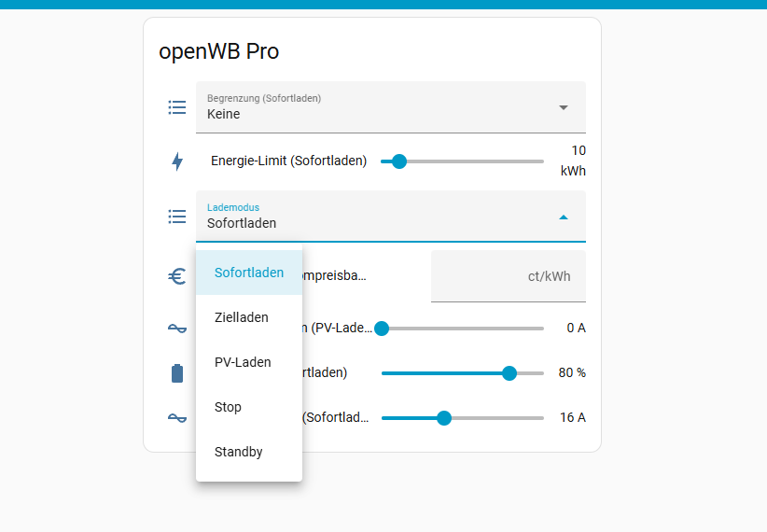This screenshot has width=767, height=532.
Task: Click the Energie-Limit (Sofortladen) label
Action: [x=288, y=161]
